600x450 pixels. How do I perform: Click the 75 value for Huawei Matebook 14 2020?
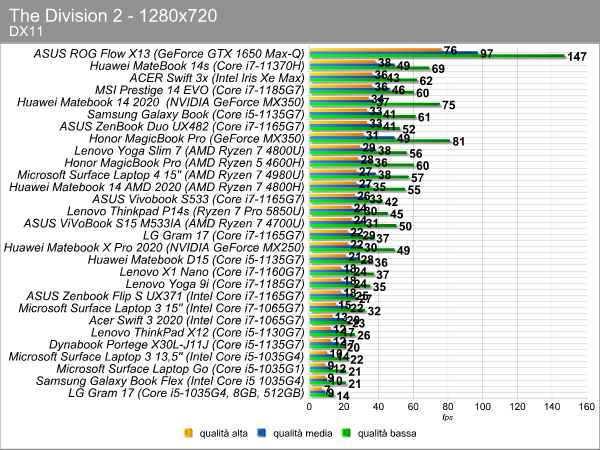[448, 105]
